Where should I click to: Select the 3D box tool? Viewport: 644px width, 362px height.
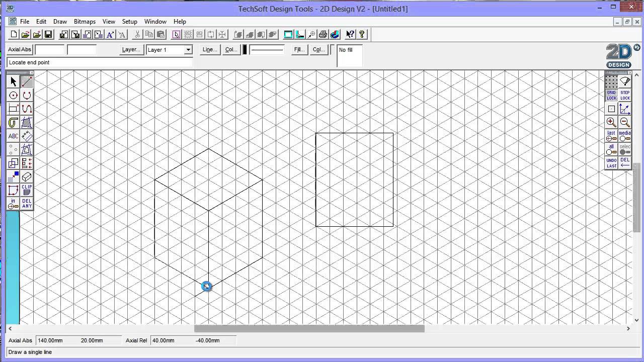[x=27, y=176]
